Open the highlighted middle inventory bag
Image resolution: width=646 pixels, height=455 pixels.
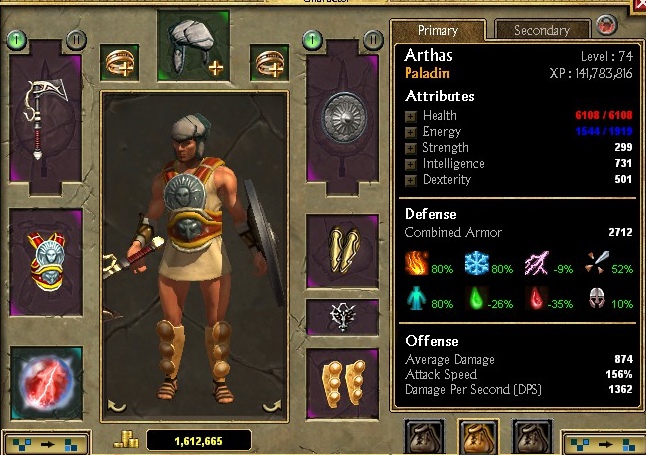point(478,437)
